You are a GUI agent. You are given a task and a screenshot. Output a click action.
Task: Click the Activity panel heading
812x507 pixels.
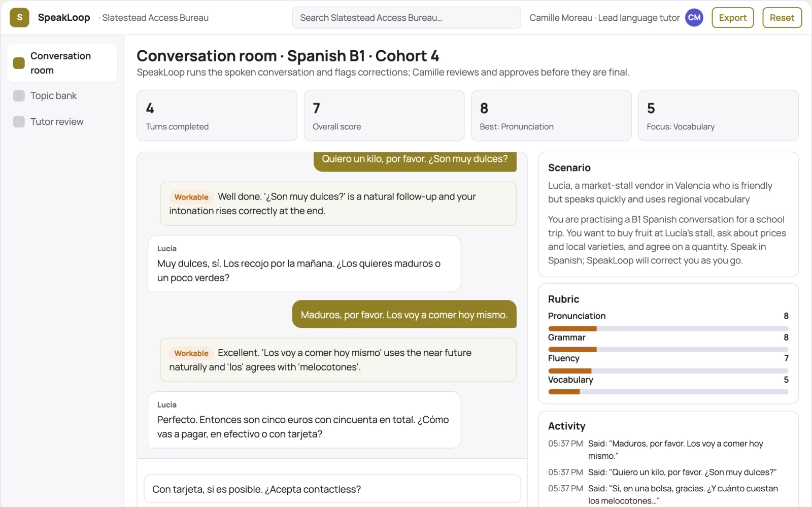tap(566, 426)
